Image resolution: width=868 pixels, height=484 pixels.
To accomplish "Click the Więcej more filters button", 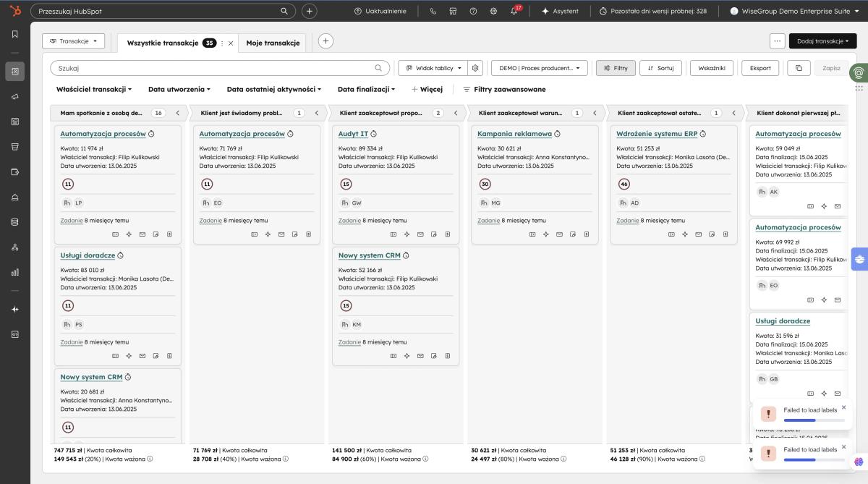I will coord(427,89).
